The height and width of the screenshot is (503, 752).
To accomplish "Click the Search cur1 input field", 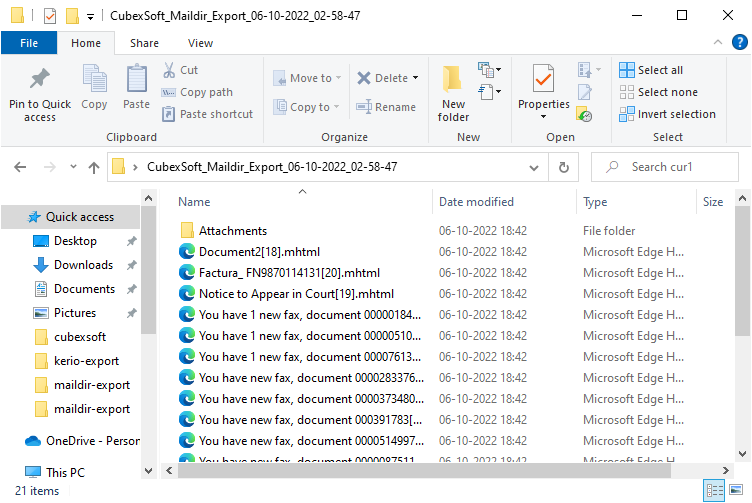I will pyautogui.click(x=665, y=167).
